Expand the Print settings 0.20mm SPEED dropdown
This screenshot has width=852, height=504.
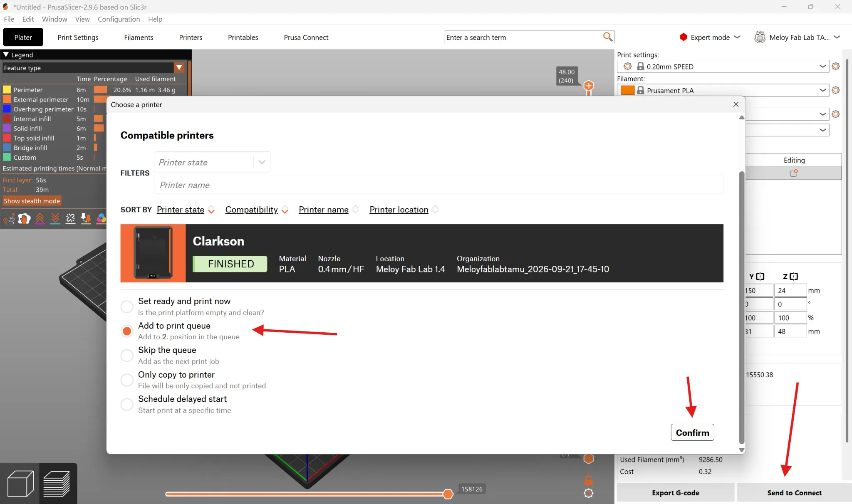[822, 66]
